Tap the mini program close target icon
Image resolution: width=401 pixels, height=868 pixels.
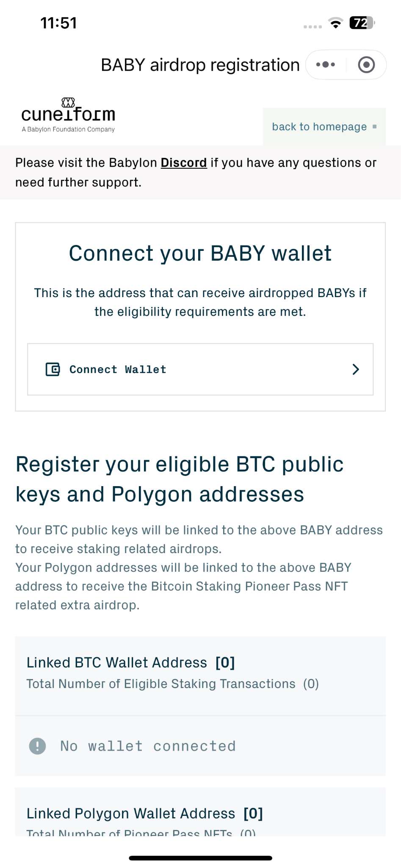[366, 65]
